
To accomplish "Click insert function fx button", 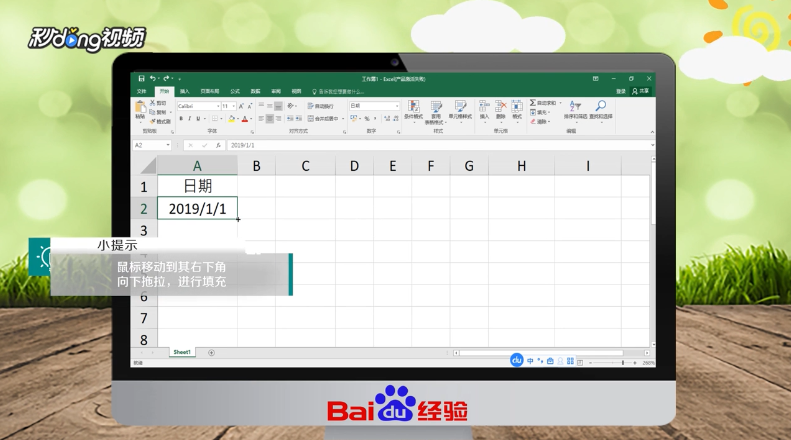I will 218,145.
